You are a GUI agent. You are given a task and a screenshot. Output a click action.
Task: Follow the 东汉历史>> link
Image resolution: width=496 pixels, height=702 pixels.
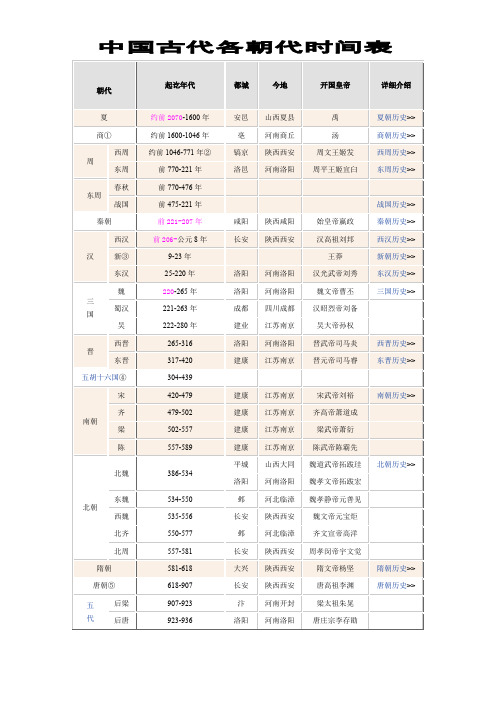[x=396, y=273]
